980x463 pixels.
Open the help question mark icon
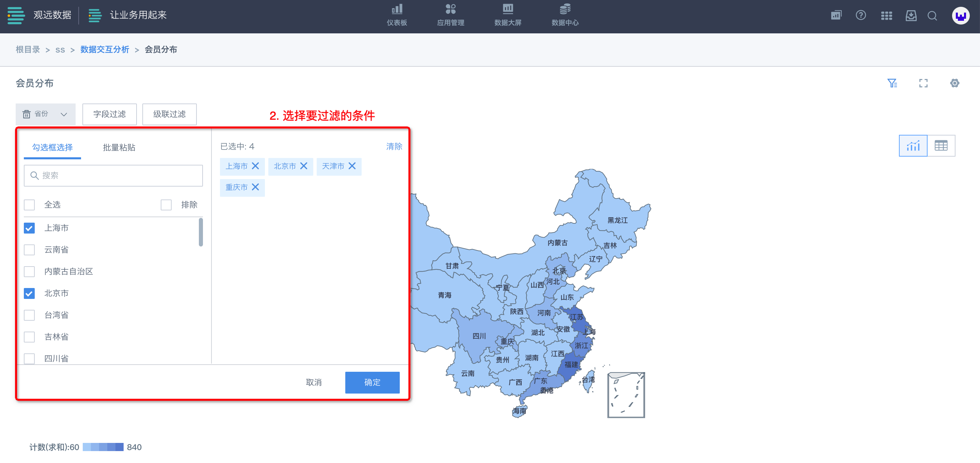(x=861, y=15)
